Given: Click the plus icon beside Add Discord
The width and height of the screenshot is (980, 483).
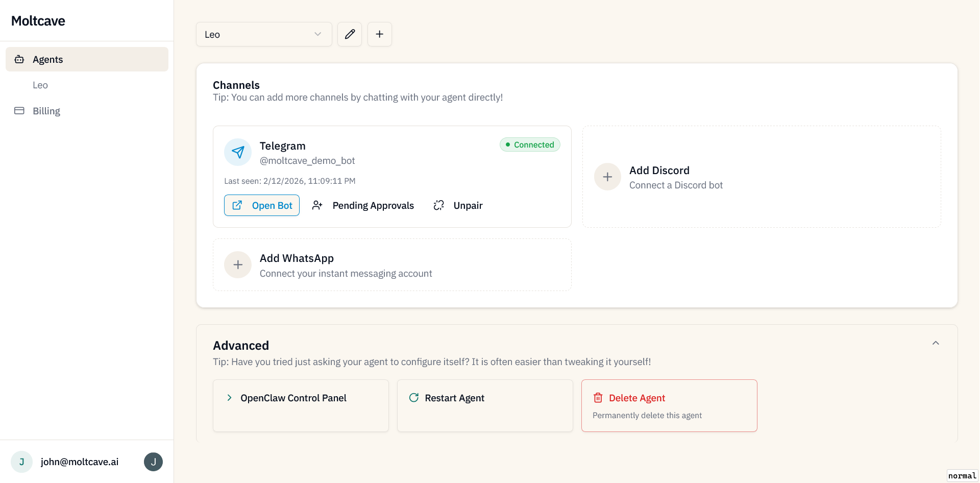Looking at the screenshot, I should coord(607,177).
